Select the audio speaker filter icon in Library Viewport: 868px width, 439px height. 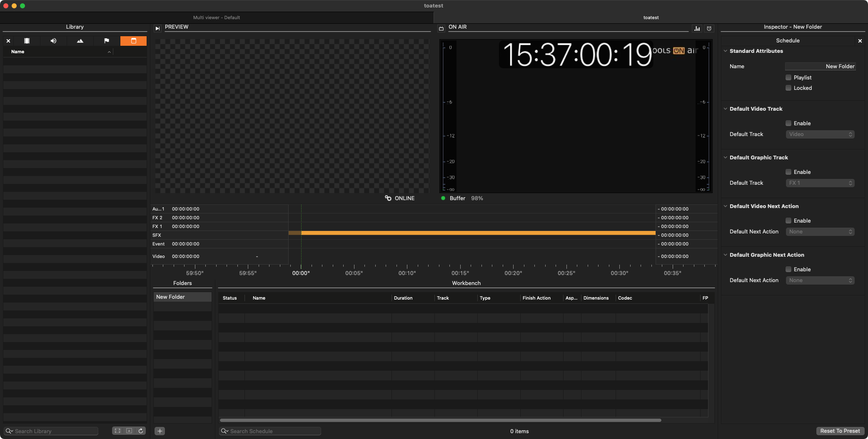tap(53, 41)
